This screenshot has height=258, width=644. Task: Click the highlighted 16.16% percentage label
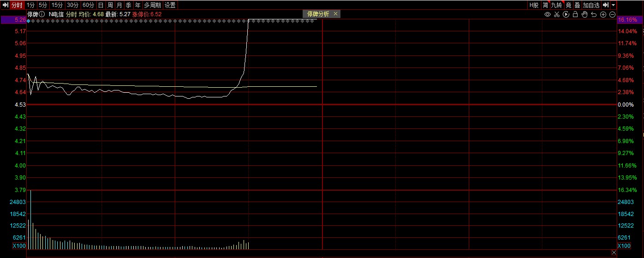click(630, 20)
